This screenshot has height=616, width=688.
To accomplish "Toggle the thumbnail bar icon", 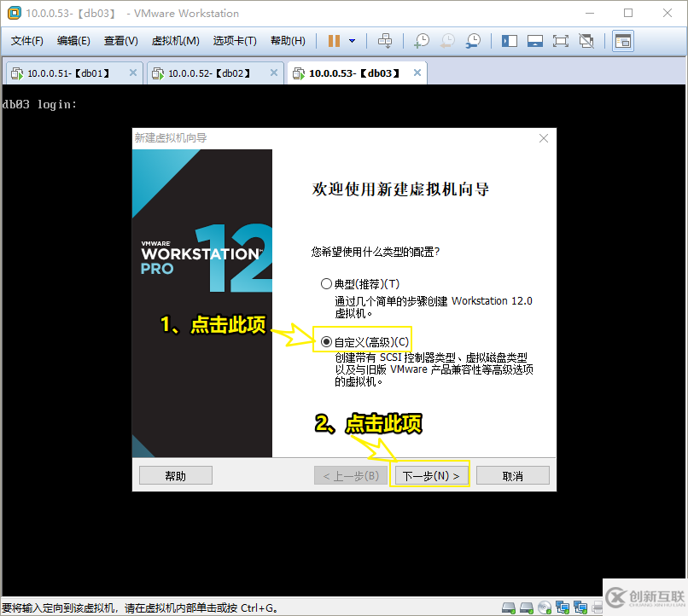I will click(x=535, y=41).
